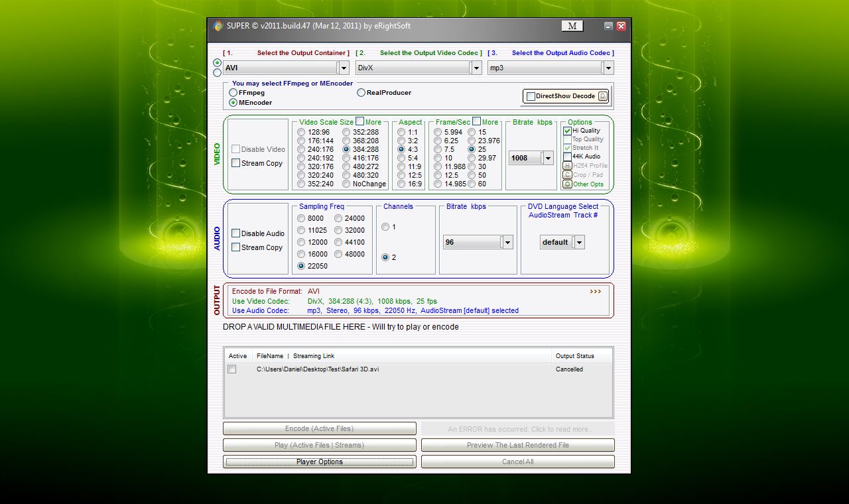This screenshot has height=504, width=849.
Task: Open the AVI output container dropdown
Action: (x=343, y=67)
